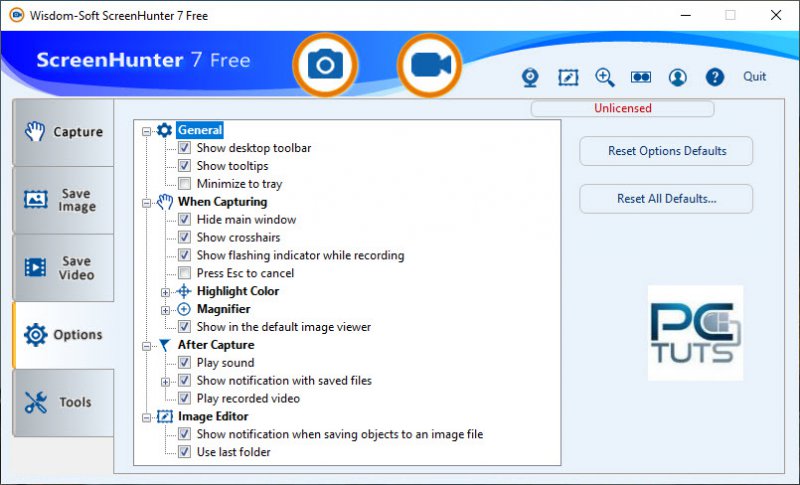Image resolution: width=800 pixels, height=485 pixels.
Task: Click the General gear icon in tree
Action: (164, 131)
